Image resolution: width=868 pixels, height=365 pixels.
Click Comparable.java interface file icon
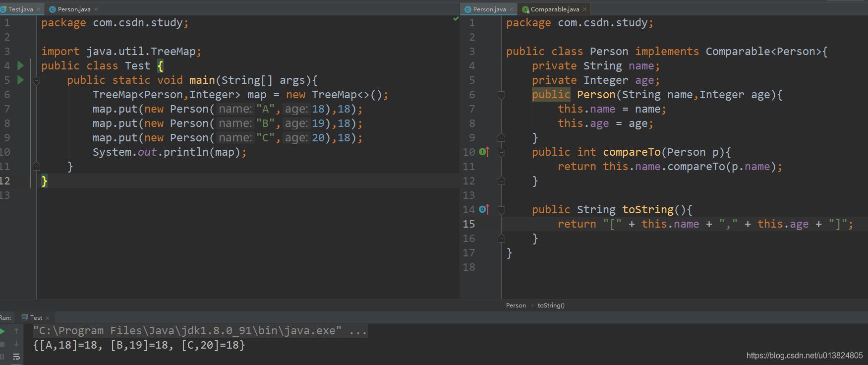525,9
